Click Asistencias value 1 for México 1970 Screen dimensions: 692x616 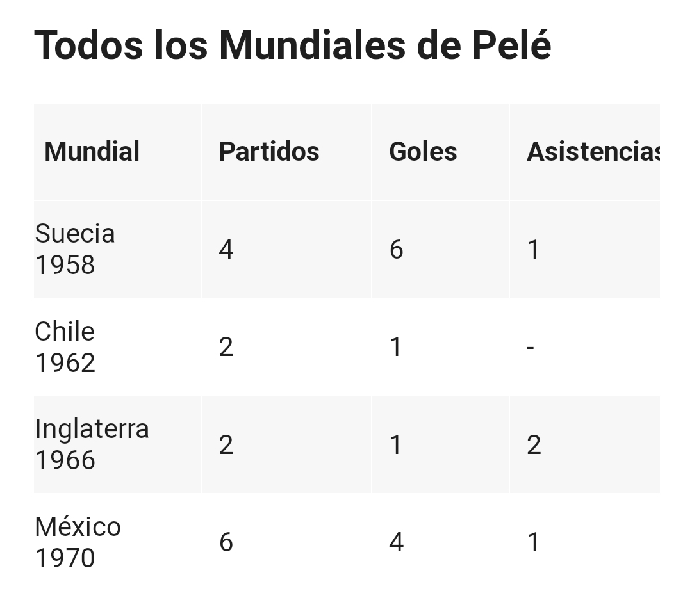pyautogui.click(x=533, y=542)
